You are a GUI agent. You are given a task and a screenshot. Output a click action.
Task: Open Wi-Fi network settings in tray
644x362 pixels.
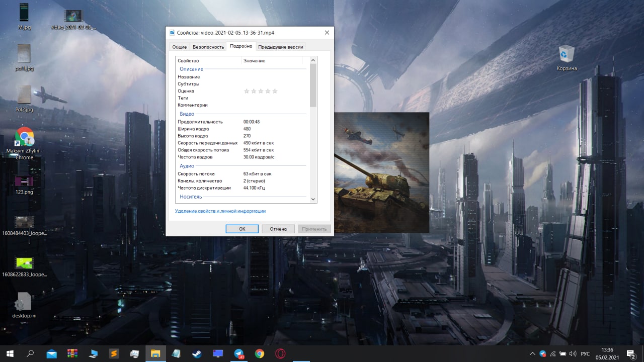(x=553, y=353)
